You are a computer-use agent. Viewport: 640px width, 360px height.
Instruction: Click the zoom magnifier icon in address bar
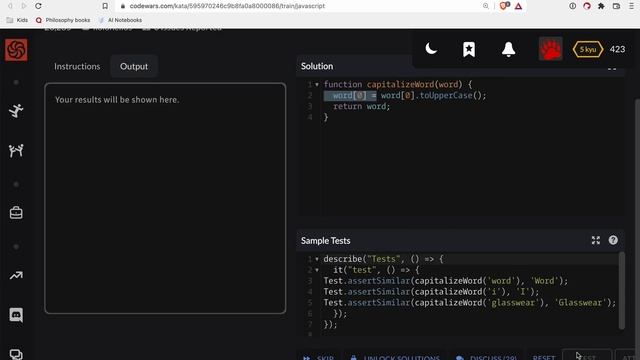pyautogui.click(x=485, y=6)
